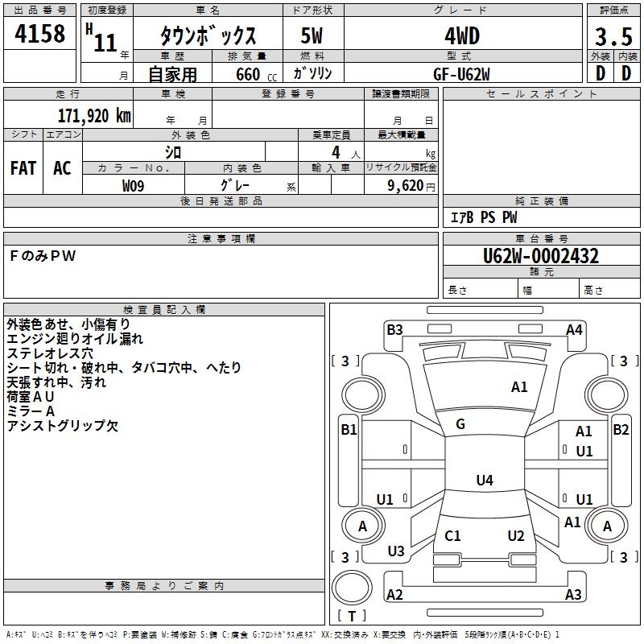Select the 高さ dimension label
The width and height of the screenshot is (644, 644).
coord(593,291)
